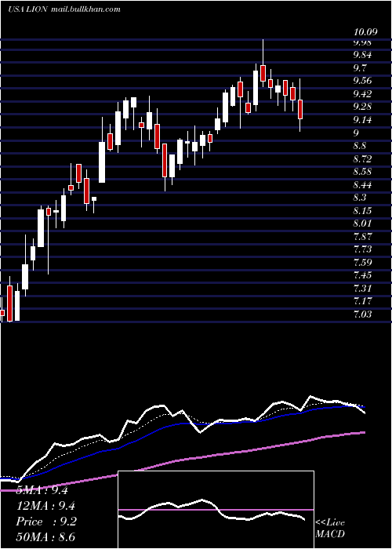Viewport: 392px width, 549px height.
Task: Click the 7.17 price axis label
Action: pyautogui.click(x=364, y=301)
